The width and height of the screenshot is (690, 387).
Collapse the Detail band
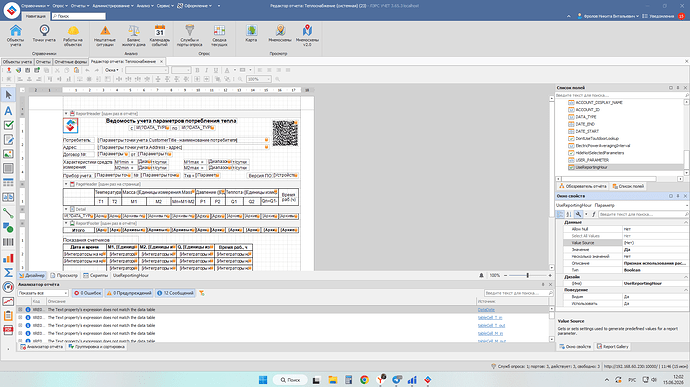click(x=66, y=209)
